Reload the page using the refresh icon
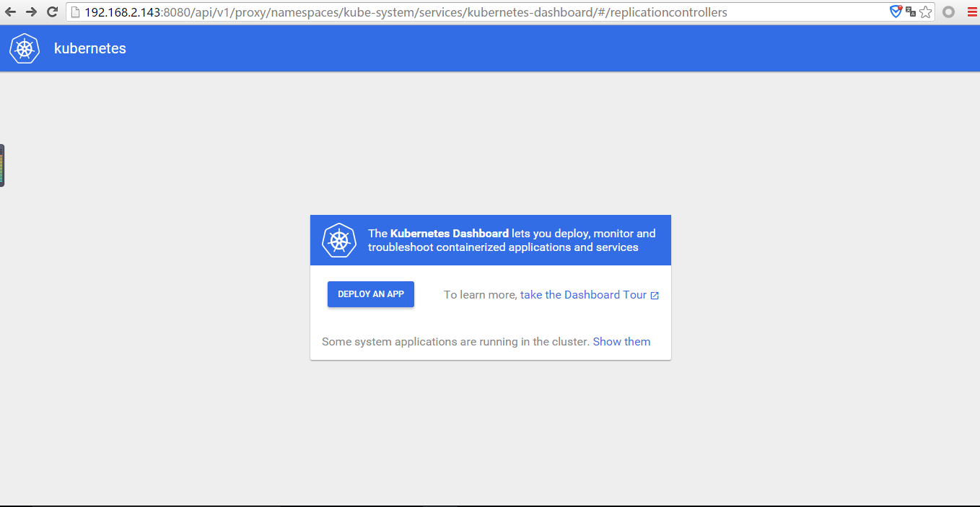 point(51,12)
